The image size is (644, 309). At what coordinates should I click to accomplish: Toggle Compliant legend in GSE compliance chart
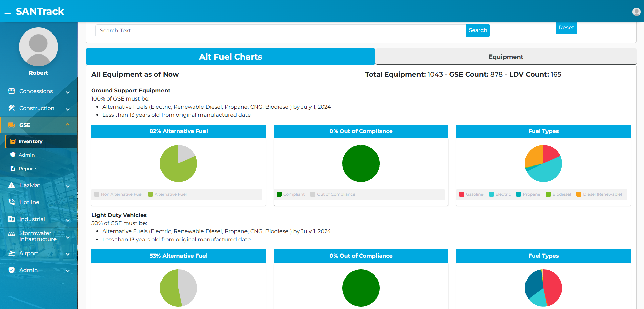(x=291, y=194)
